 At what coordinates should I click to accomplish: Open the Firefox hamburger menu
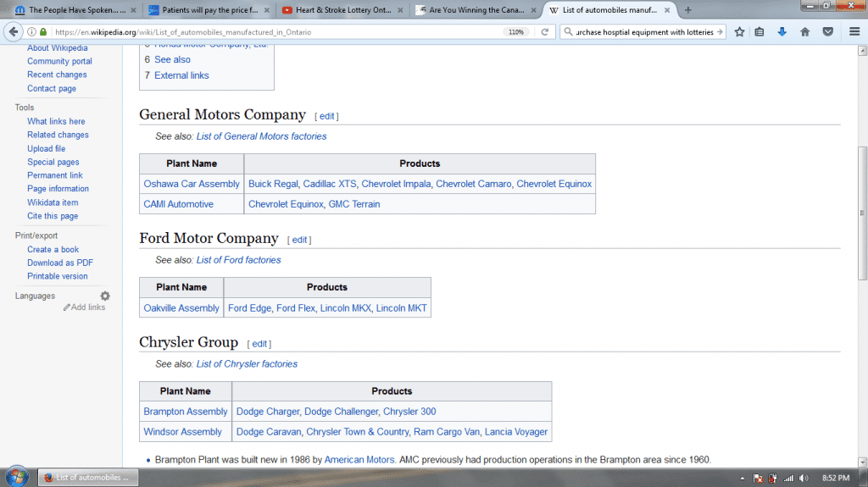[x=853, y=32]
